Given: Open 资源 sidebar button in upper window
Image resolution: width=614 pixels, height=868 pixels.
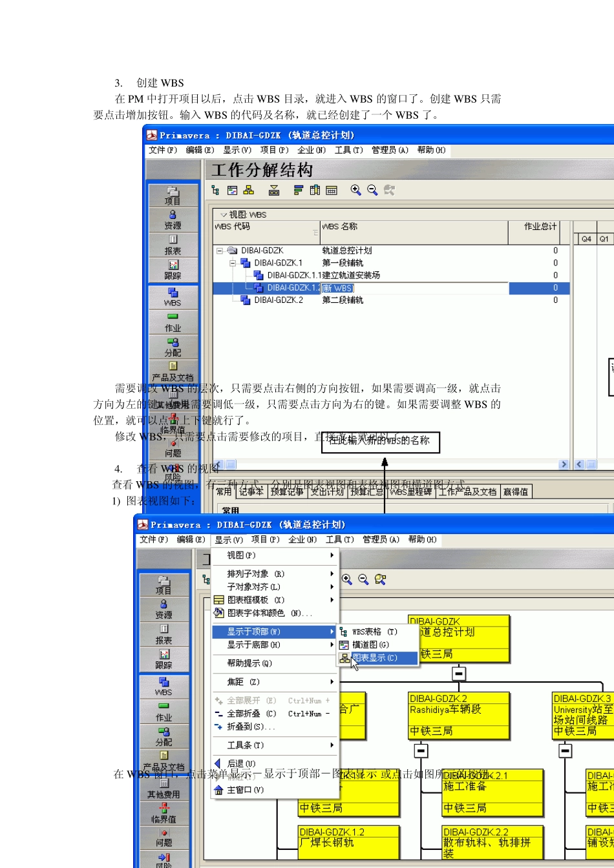Looking at the screenshot, I should 173,220.
